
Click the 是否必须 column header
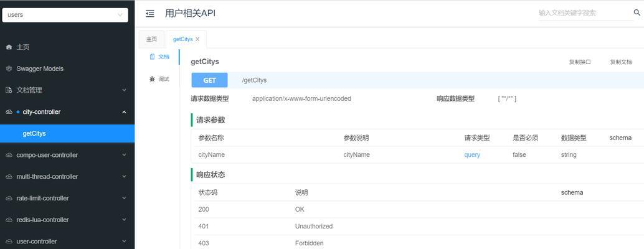click(525, 138)
